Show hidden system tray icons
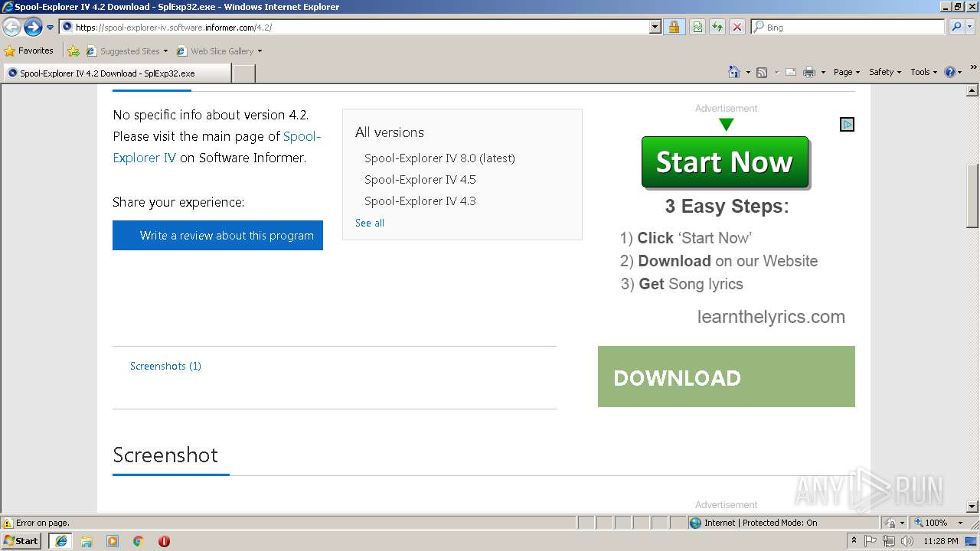The height and width of the screenshot is (551, 980). (854, 541)
